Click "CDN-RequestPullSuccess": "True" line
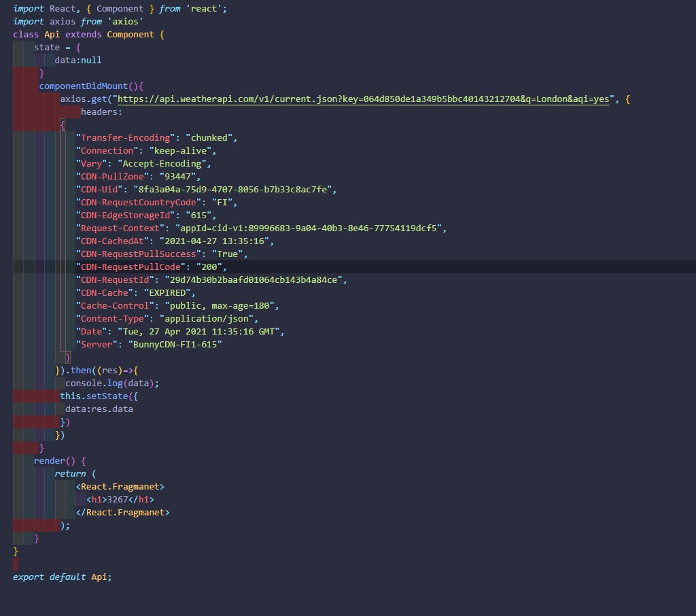The height and width of the screenshot is (616, 696). [162, 254]
